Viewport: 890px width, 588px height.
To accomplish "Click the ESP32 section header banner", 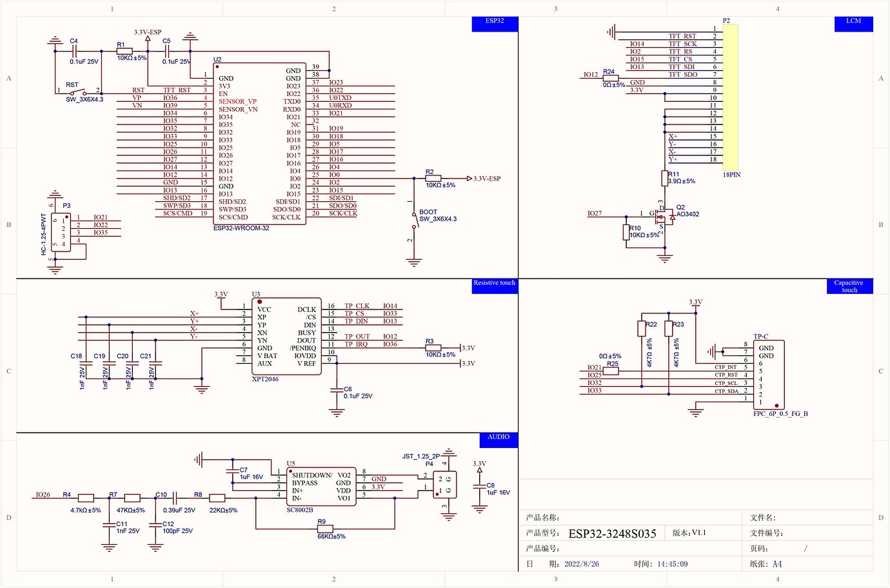I will coord(495,24).
